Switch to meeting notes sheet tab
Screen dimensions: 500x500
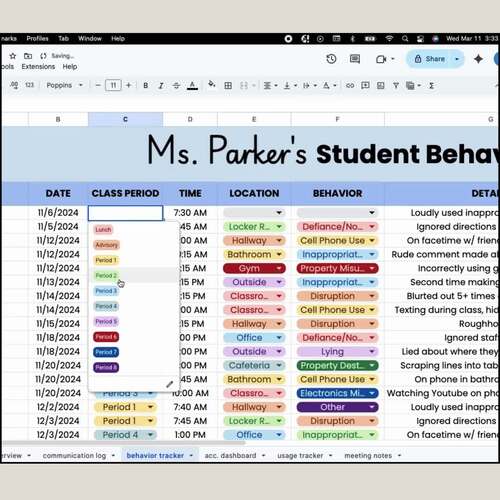368,456
